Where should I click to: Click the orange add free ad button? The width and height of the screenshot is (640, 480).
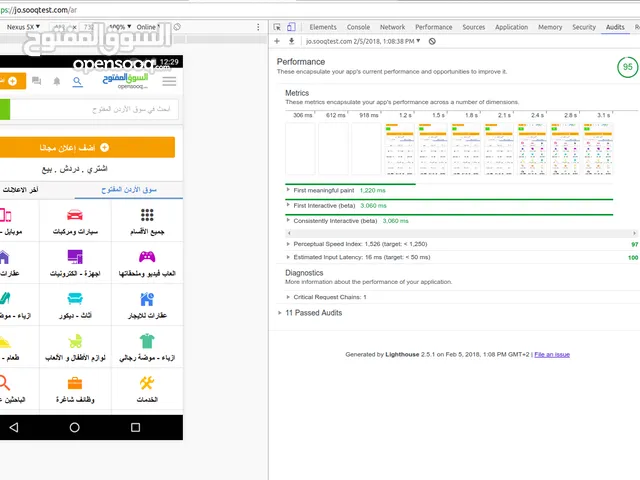click(x=87, y=147)
